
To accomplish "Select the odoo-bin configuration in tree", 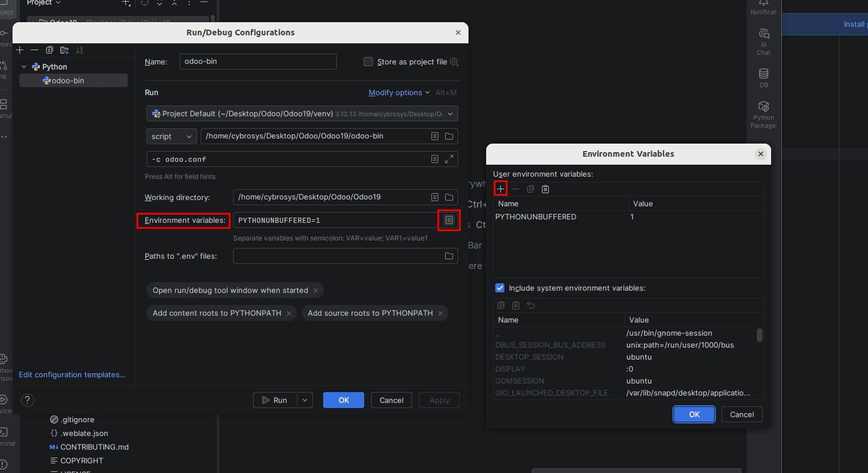I will tap(74, 80).
